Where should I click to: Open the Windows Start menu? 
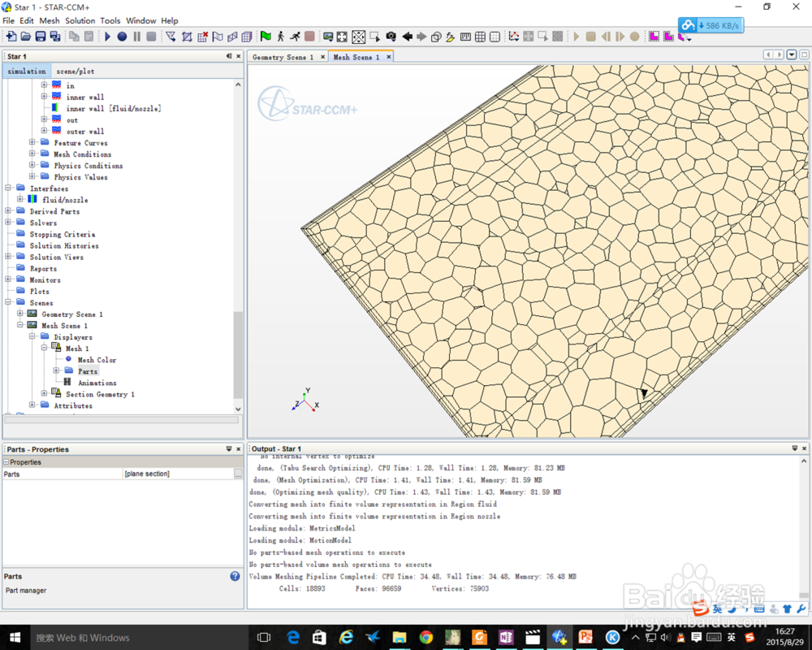click(15, 637)
